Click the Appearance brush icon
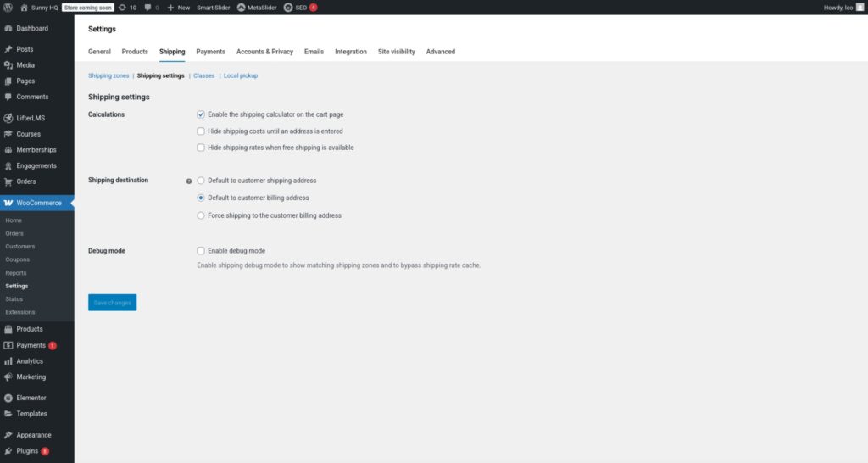This screenshot has width=868, height=463. point(8,435)
